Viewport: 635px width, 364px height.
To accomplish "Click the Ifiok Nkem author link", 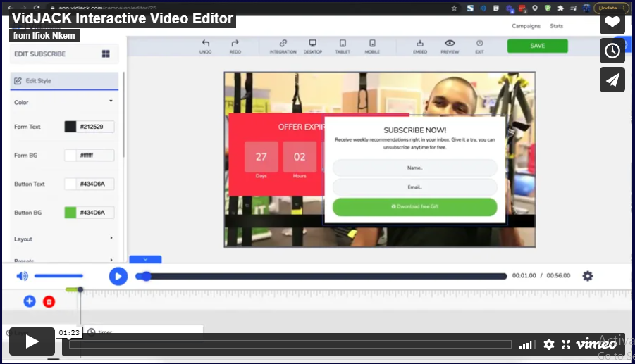I will (54, 36).
